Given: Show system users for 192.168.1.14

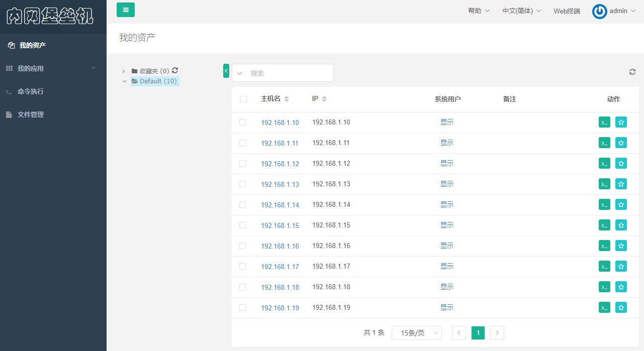Looking at the screenshot, I should point(446,204).
